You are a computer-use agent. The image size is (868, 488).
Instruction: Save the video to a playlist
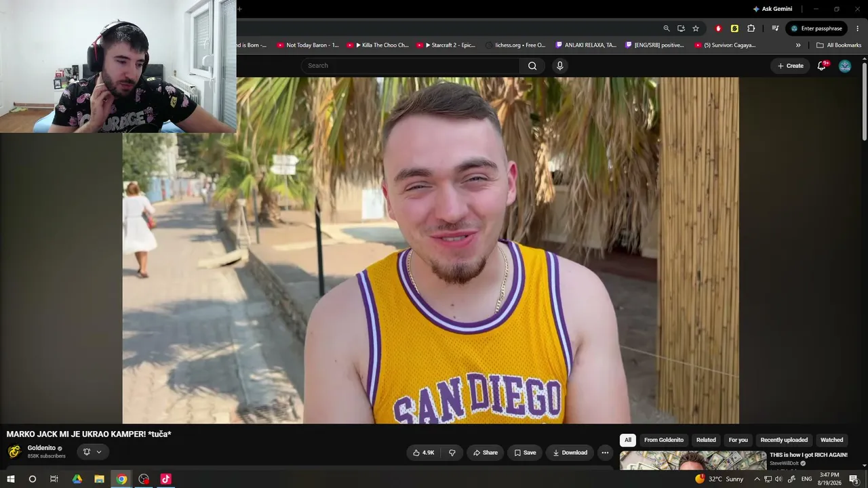[x=525, y=453]
